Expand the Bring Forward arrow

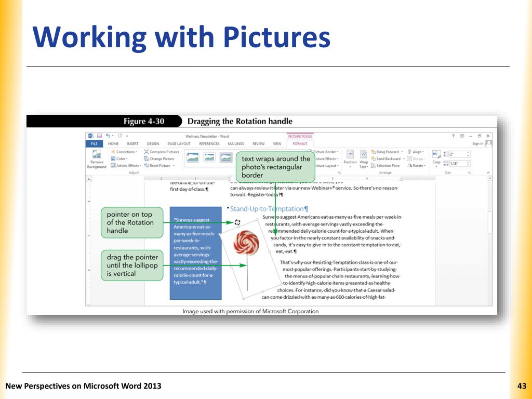tap(403, 152)
